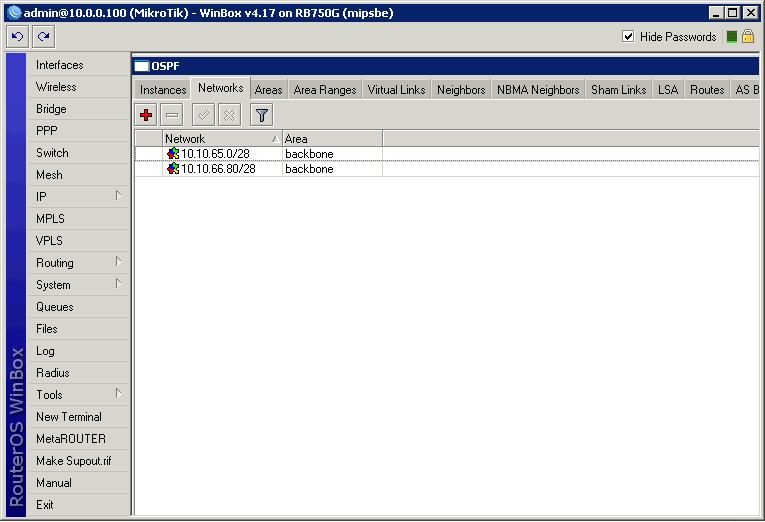The width and height of the screenshot is (765, 522).
Task: Select the 10.10.65.0/28 network row
Action: pos(446,154)
